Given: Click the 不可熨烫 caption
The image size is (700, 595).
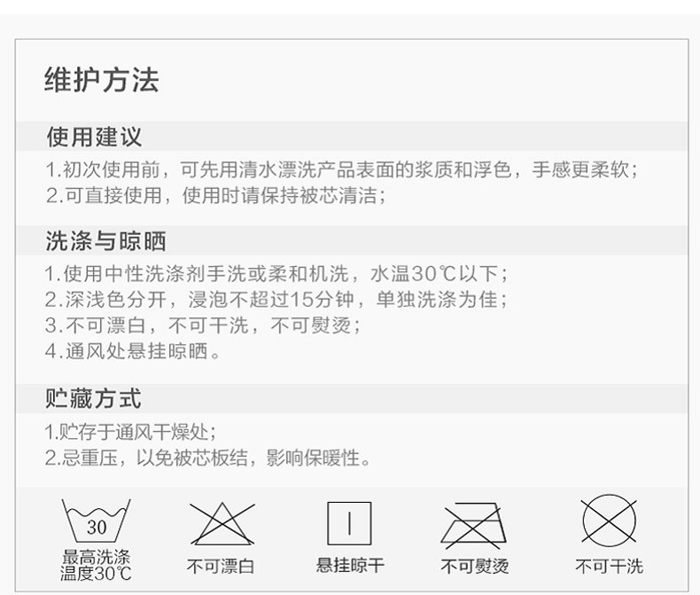Looking at the screenshot, I should click(475, 566).
